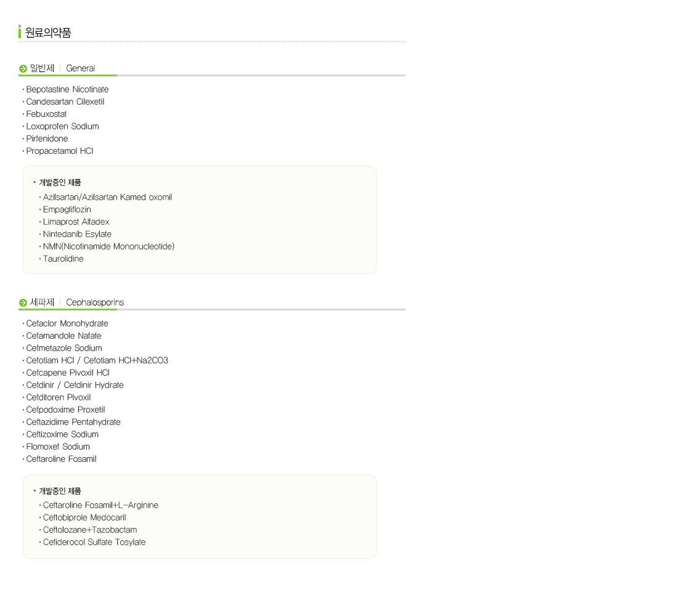Select NMN(Nicotinamide Mononucleotide) entry
Viewport: 678px width, 616px height.
pyautogui.click(x=108, y=246)
